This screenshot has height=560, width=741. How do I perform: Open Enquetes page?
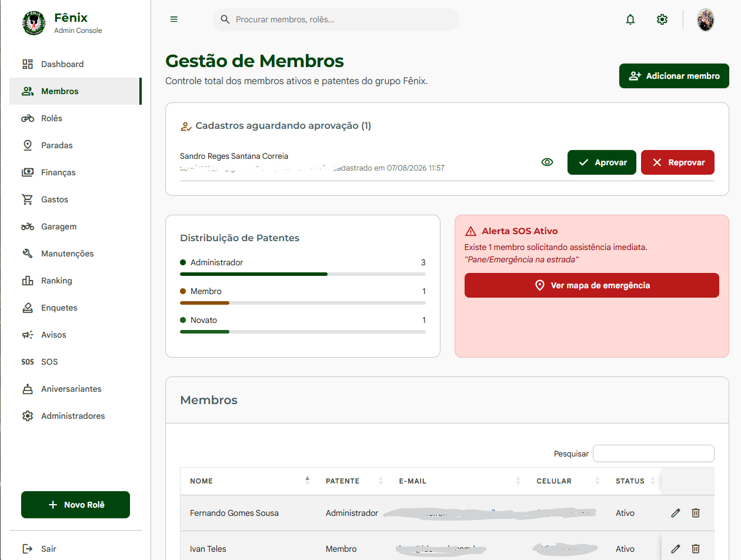(75, 308)
